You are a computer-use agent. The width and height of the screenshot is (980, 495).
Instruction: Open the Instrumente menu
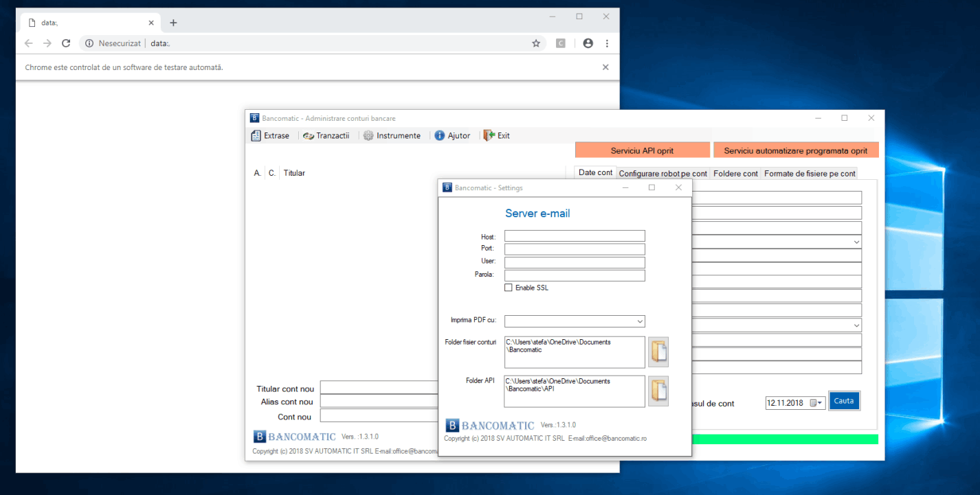pyautogui.click(x=392, y=136)
